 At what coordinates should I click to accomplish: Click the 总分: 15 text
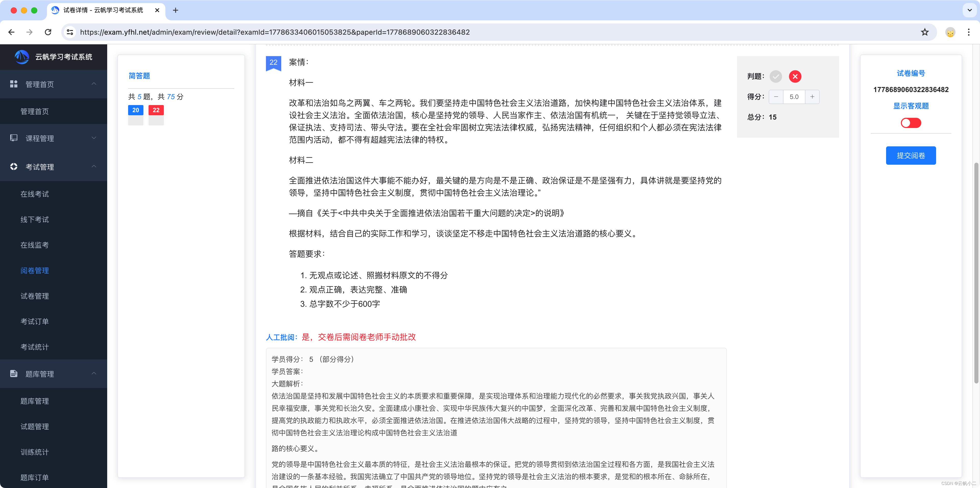pos(762,117)
